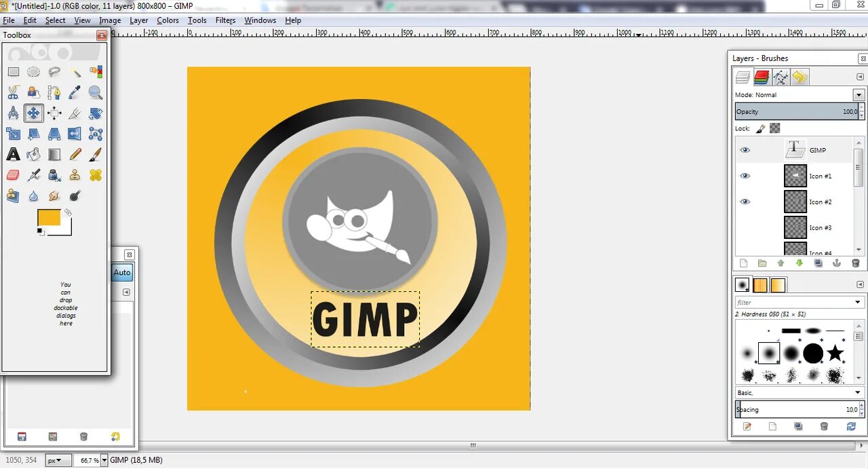This screenshot has width=868, height=469.
Task: Open the px unit dropdown in status bar
Action: click(58, 460)
